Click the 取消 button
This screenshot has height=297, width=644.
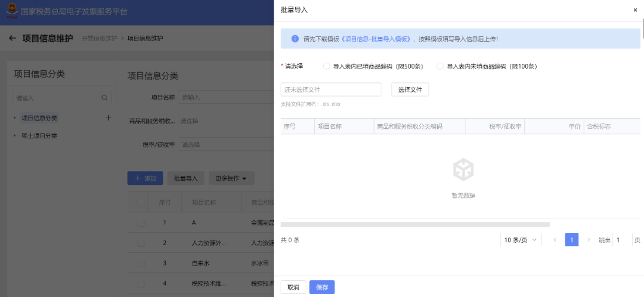(293, 287)
